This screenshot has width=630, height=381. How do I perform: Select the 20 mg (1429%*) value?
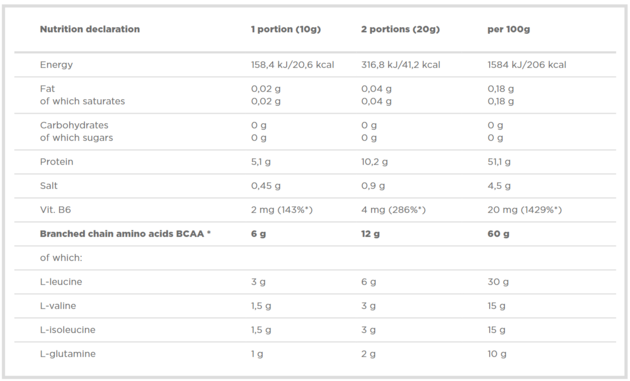click(524, 210)
